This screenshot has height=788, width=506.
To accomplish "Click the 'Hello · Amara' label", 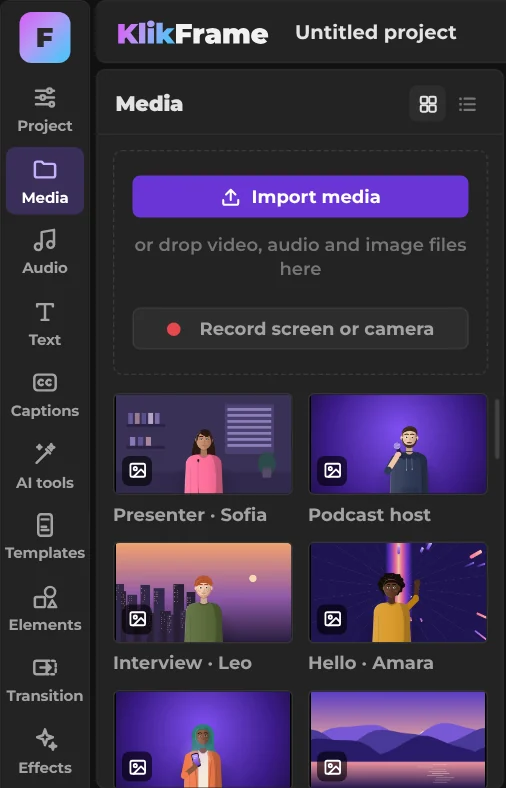I will point(371,663).
